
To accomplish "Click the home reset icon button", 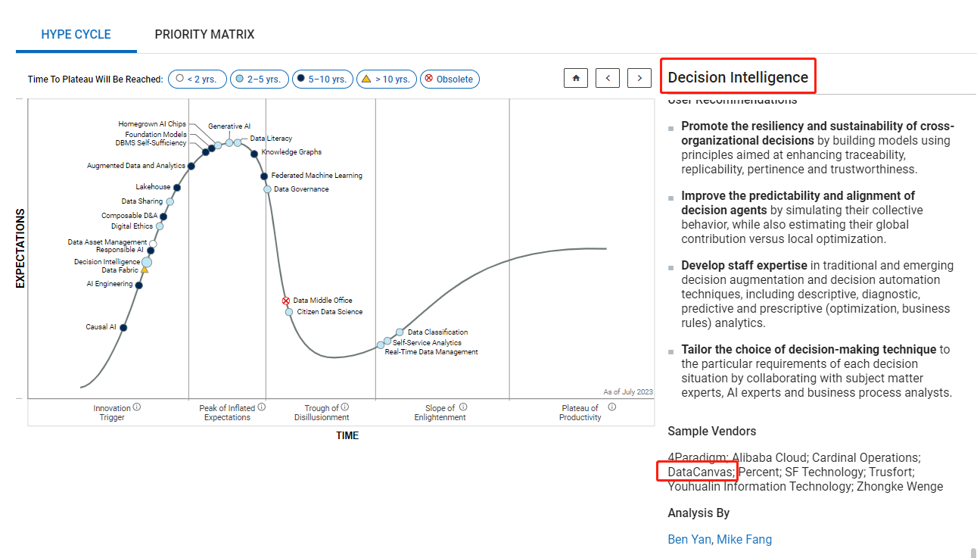I will point(576,78).
